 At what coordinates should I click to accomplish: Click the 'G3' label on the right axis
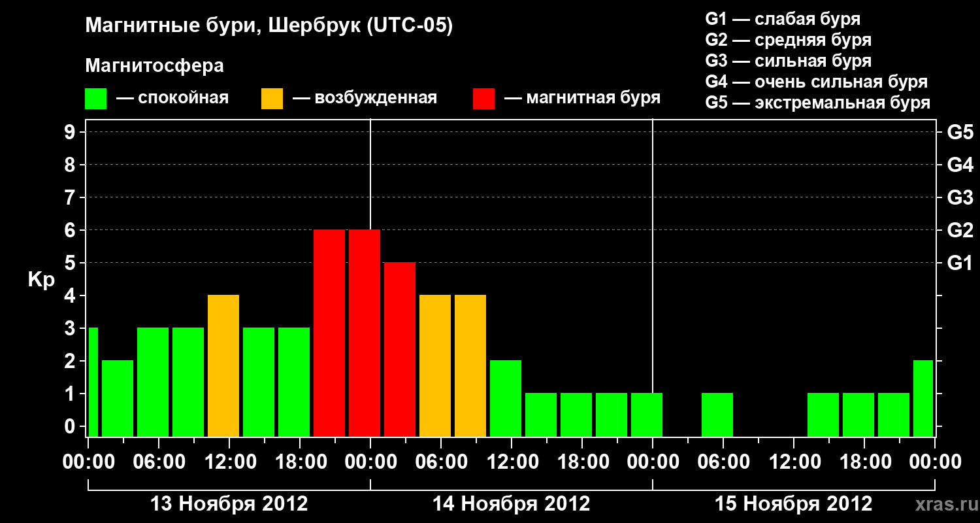960,197
